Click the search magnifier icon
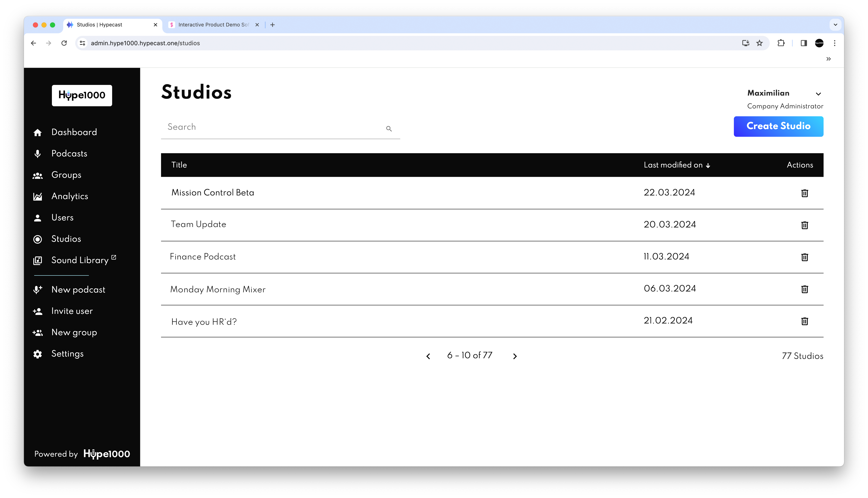This screenshot has height=498, width=868. (x=389, y=129)
